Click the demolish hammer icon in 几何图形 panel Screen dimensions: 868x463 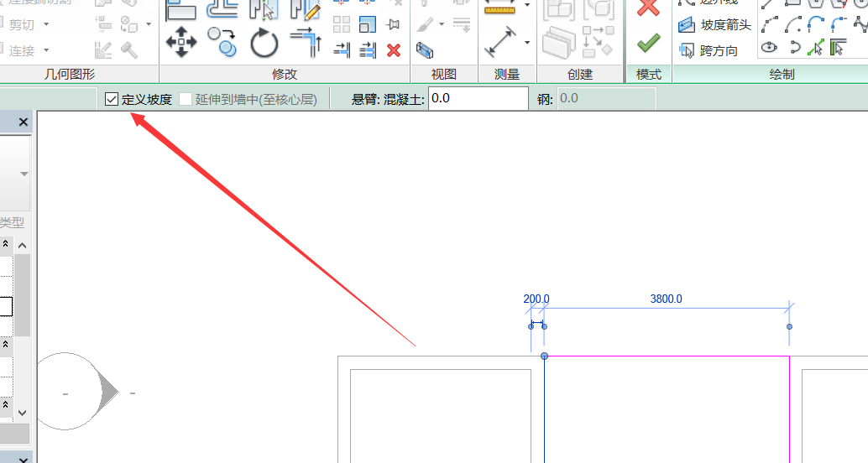[x=129, y=50]
